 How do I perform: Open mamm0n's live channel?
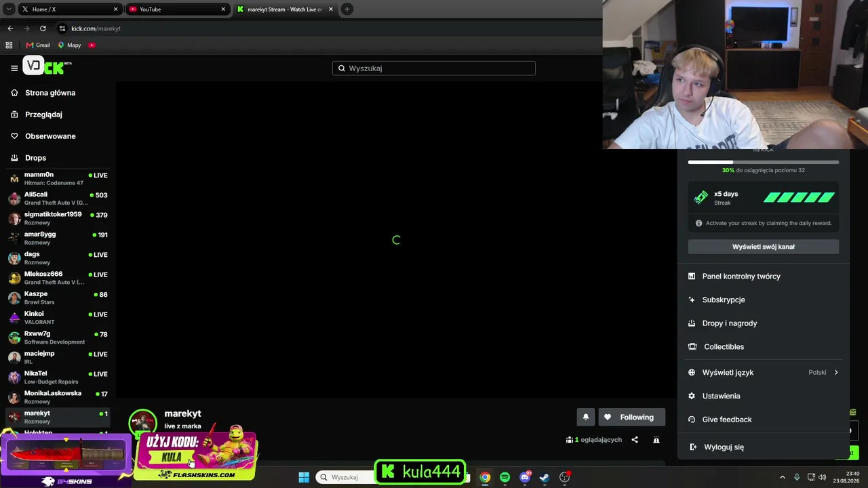coord(58,179)
